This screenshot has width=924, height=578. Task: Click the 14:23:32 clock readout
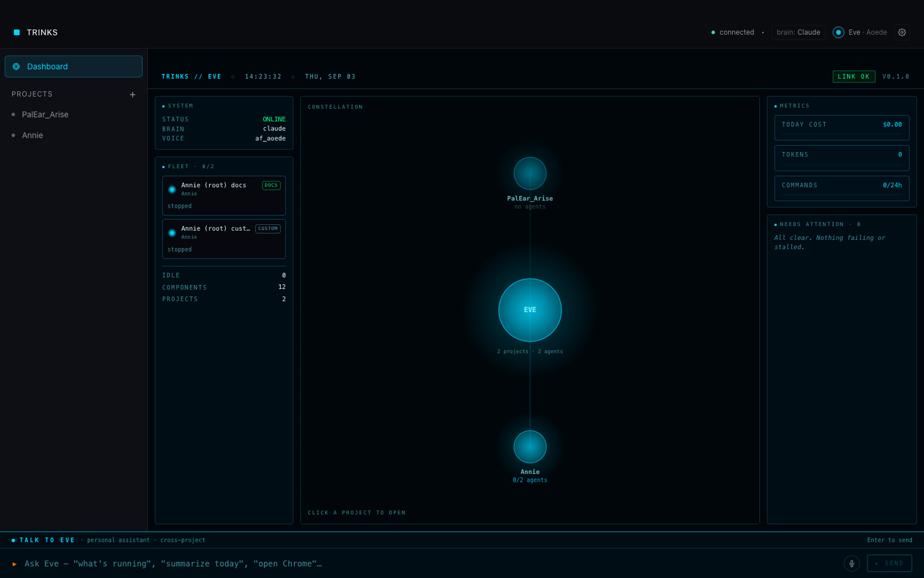coord(263,77)
